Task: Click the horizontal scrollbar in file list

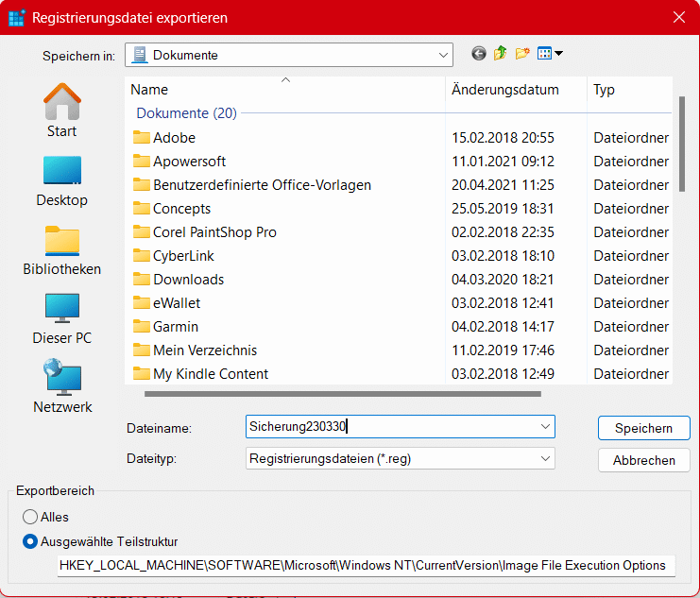Action: point(342,393)
